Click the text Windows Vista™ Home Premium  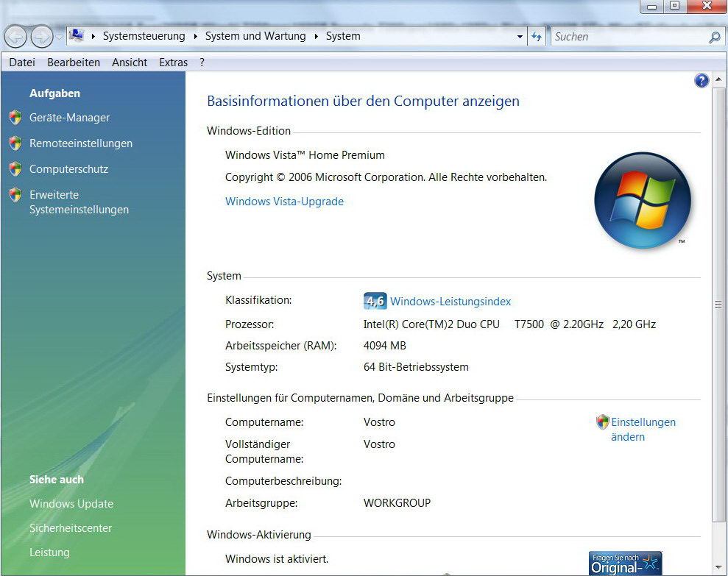point(305,155)
